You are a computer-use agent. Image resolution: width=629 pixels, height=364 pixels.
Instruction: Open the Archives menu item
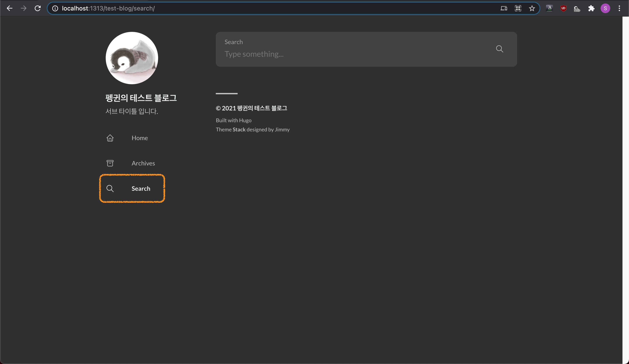143,163
